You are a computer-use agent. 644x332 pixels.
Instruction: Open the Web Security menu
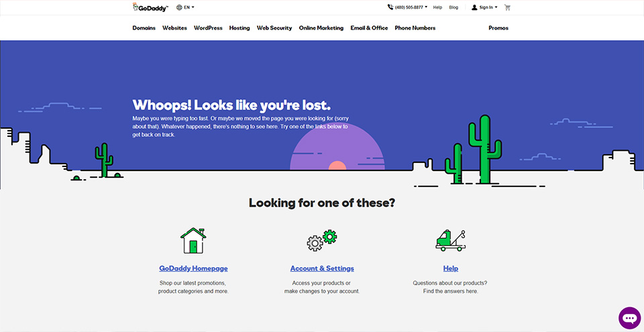274,28
